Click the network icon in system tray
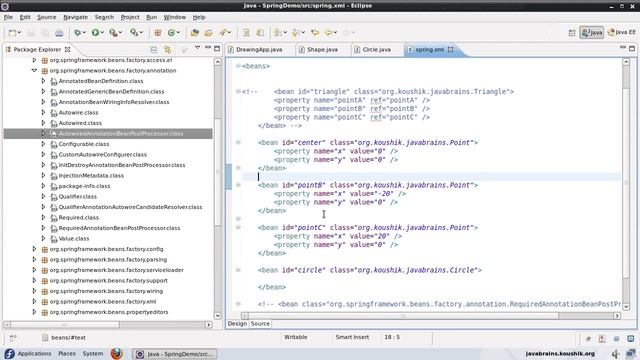640x360 pixels. pyautogui.click(x=631, y=354)
